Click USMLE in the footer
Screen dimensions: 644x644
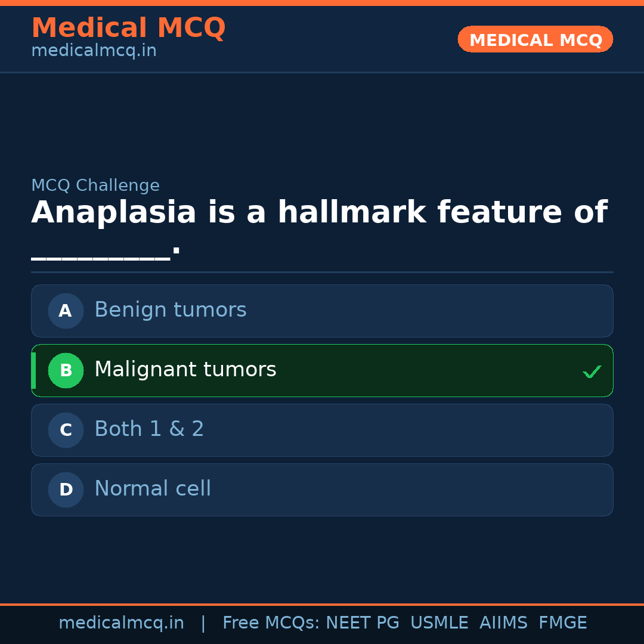[x=439, y=623]
